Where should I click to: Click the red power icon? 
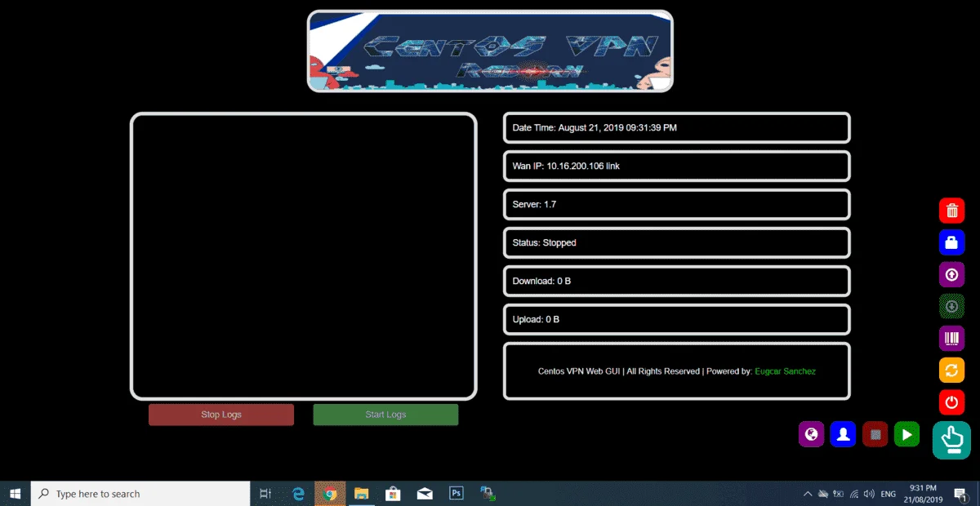pos(951,402)
